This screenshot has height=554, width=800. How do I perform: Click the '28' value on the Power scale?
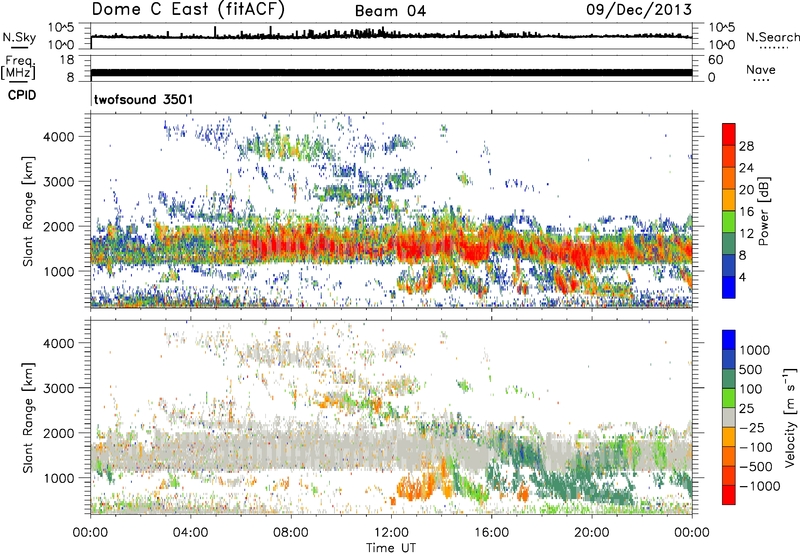pyautogui.click(x=746, y=146)
